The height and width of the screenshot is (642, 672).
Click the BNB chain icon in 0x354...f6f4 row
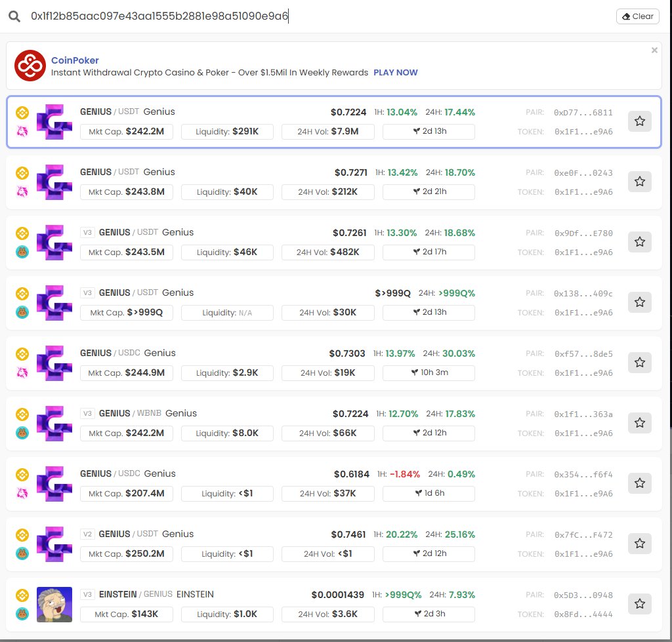(x=22, y=475)
